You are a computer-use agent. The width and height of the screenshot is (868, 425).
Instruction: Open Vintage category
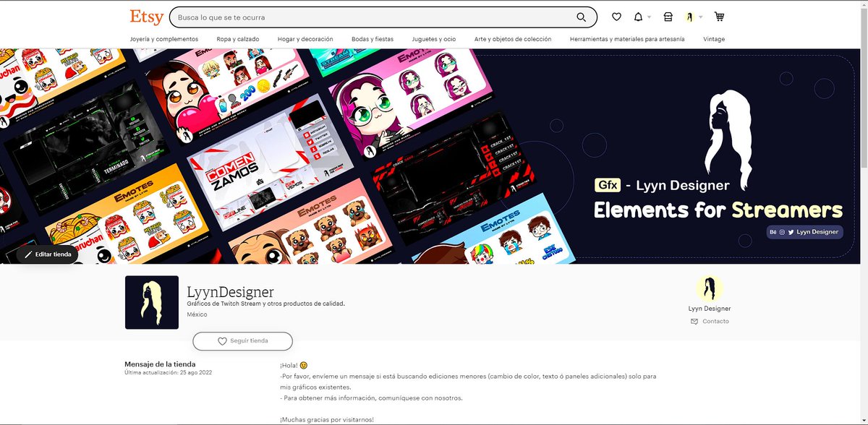pos(714,39)
